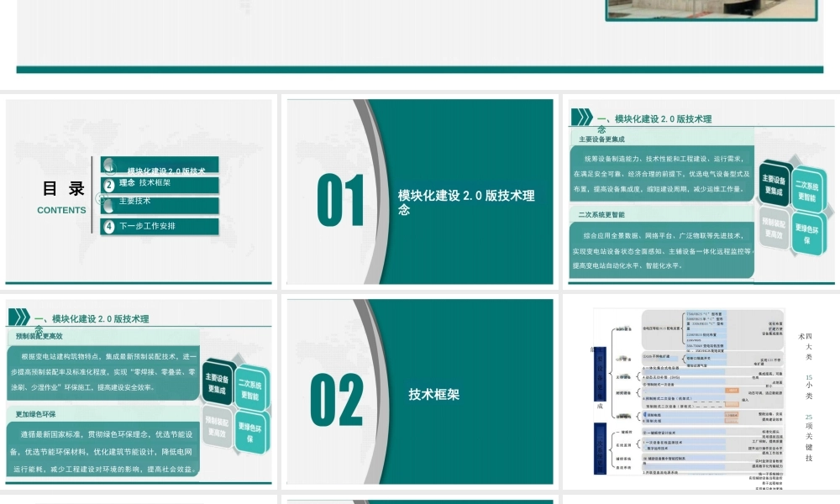Screen dimensions: 840x504
Task: Click the triple chevron icon on slide 一、模块化建设2.0版技术理念
Action: point(581,118)
